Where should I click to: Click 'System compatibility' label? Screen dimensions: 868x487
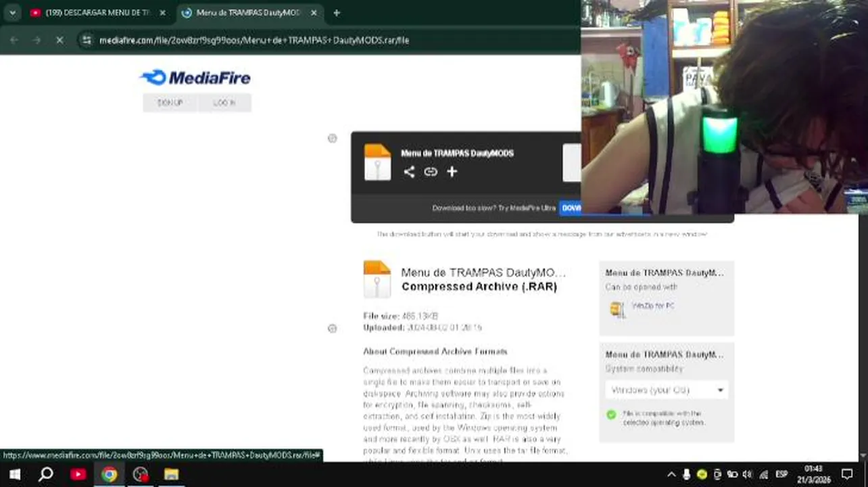pyautogui.click(x=644, y=369)
